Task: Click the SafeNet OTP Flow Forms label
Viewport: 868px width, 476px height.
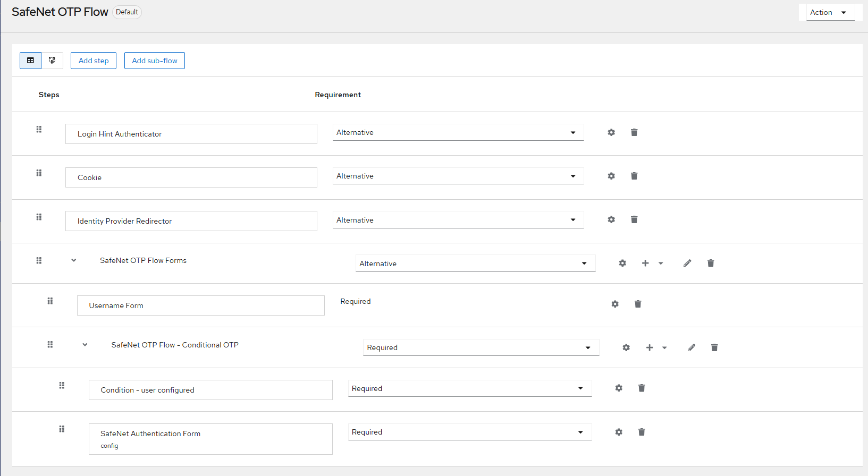Action: 143,260
